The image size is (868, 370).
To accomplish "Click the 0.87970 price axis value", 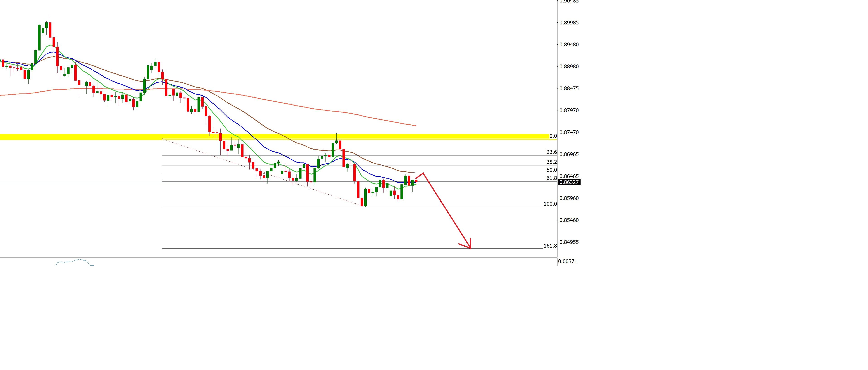I will click(x=569, y=110).
